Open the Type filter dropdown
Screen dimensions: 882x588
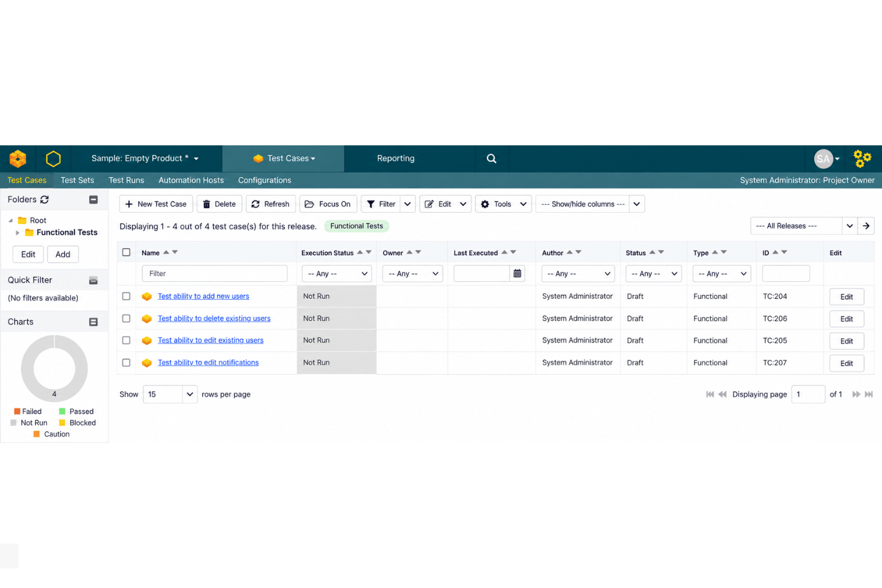[x=722, y=273]
